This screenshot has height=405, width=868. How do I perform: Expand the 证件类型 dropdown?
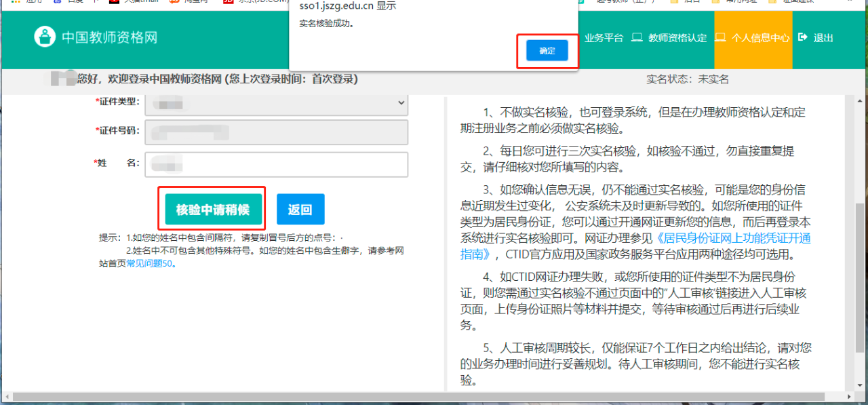tap(277, 103)
